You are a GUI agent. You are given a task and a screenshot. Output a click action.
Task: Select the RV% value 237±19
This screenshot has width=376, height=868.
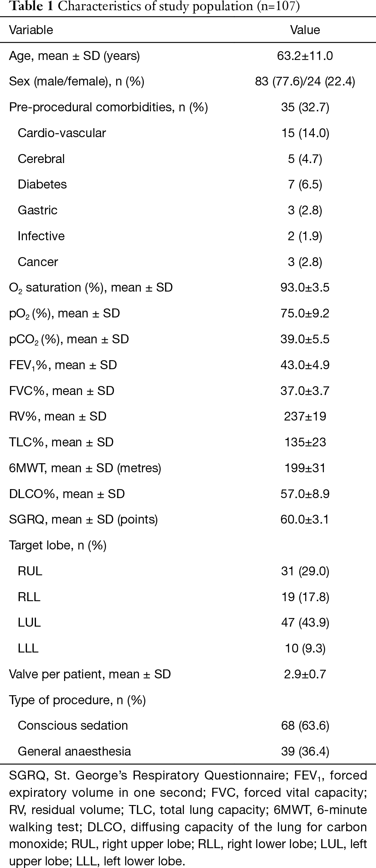click(x=305, y=416)
